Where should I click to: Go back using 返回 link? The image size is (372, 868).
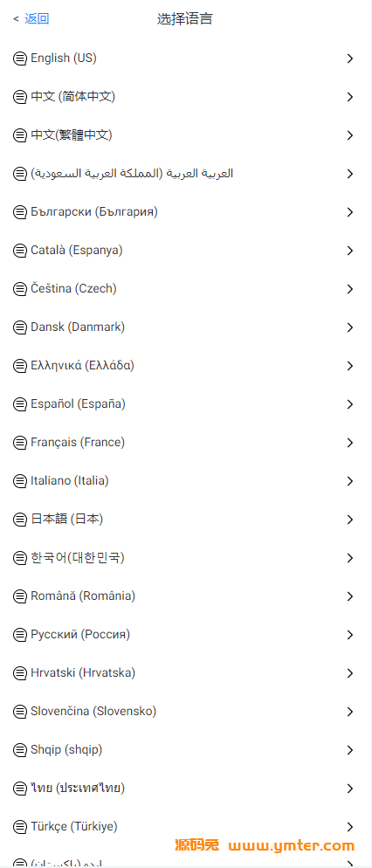37,19
